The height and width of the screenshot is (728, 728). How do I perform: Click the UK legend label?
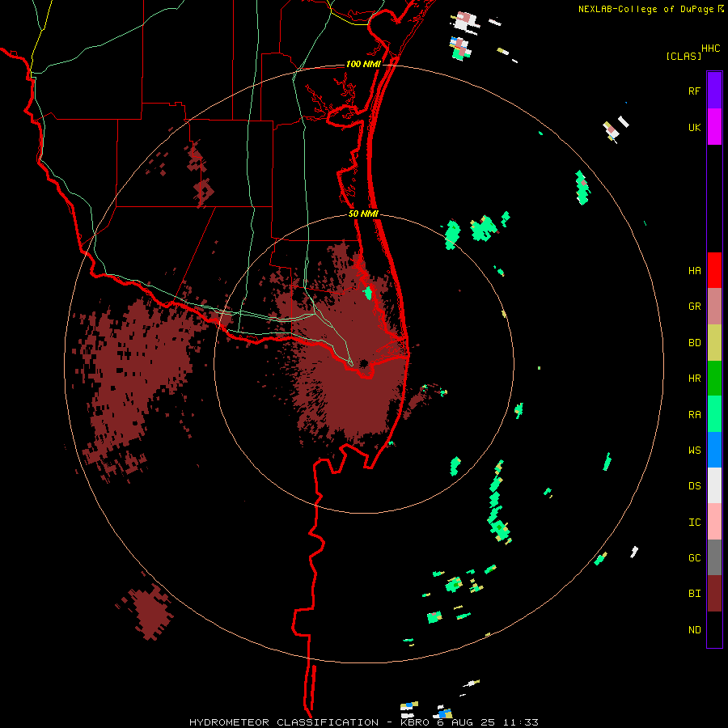coord(694,128)
